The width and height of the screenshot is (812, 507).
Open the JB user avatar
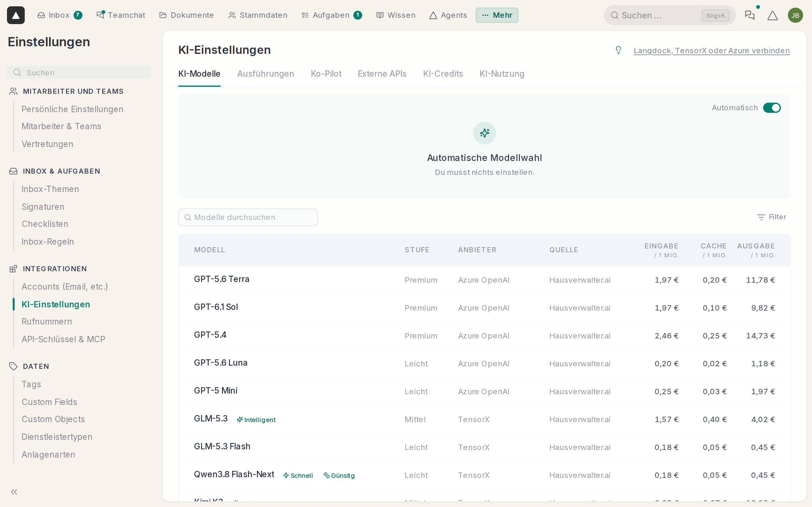coord(795,15)
